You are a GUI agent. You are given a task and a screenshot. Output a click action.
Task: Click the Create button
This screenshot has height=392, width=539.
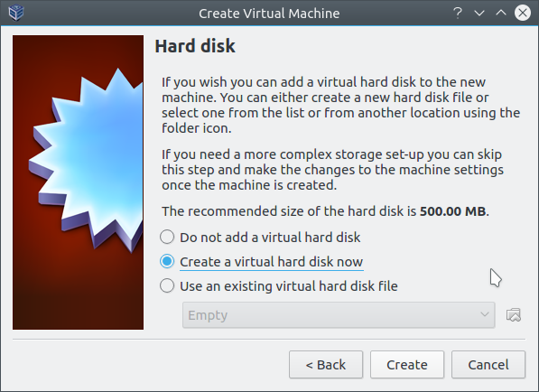pos(407,365)
